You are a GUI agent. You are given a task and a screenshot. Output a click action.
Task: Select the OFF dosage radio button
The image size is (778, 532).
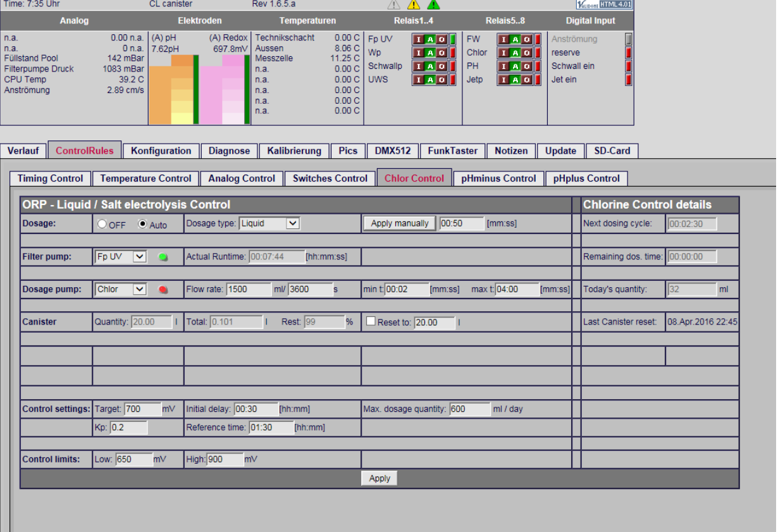(102, 224)
